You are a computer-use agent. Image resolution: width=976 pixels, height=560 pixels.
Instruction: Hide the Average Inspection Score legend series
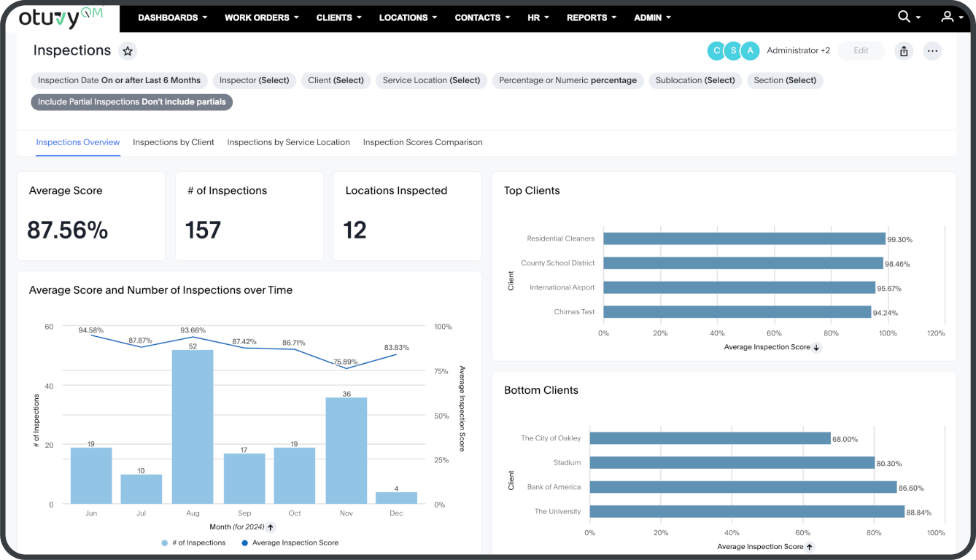click(x=290, y=542)
